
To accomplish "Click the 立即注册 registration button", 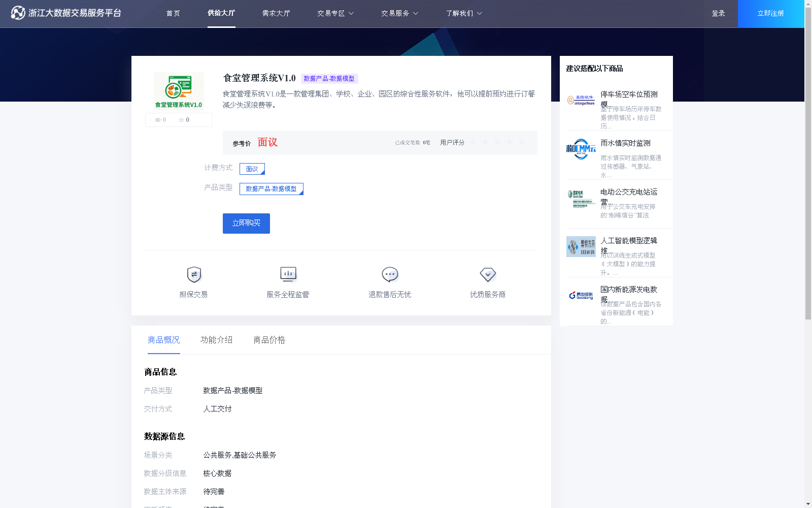I will [x=770, y=14].
